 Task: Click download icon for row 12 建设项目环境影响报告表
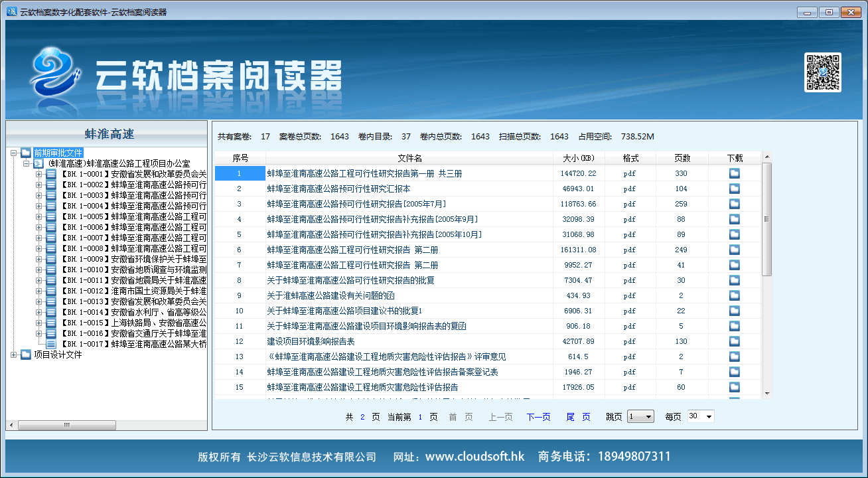[x=734, y=341]
